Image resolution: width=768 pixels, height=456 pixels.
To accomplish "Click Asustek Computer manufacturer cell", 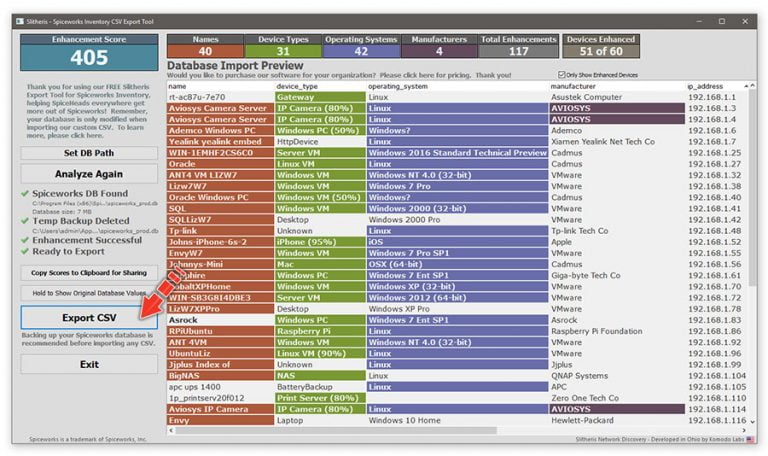I will [617, 97].
